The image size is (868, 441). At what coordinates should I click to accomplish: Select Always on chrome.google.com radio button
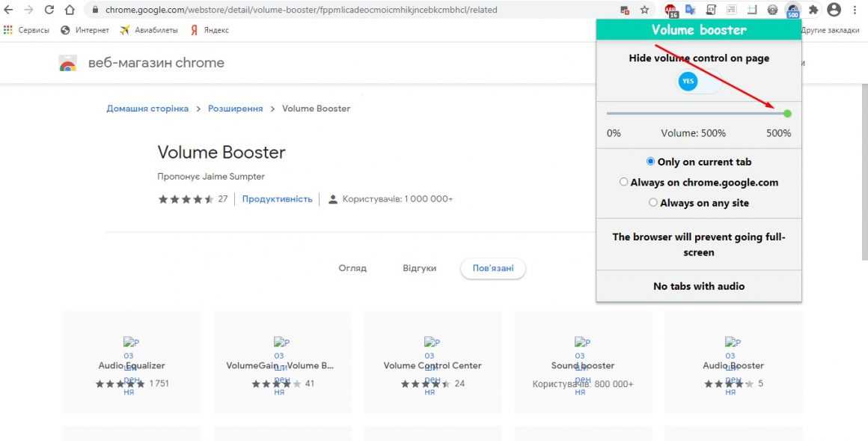pos(624,182)
